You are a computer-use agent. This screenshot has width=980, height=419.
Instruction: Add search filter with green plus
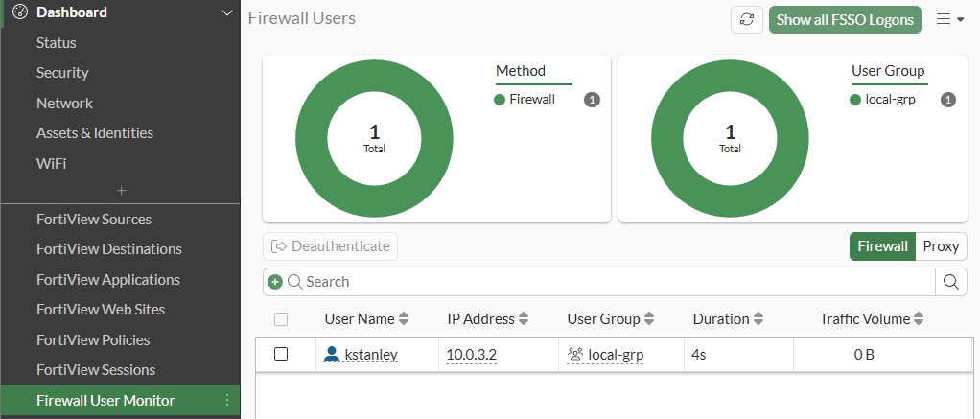[275, 282]
